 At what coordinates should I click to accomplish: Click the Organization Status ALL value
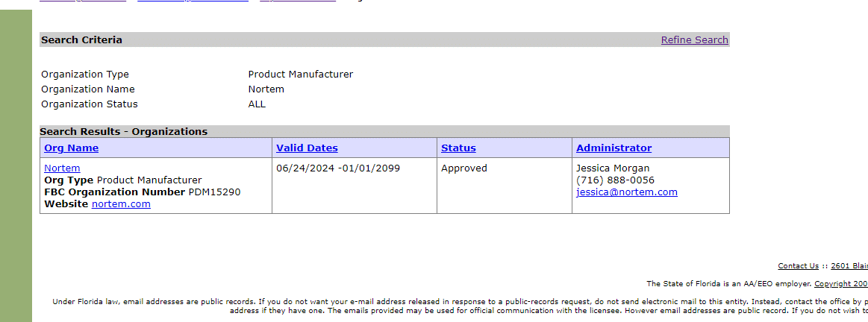click(x=257, y=104)
